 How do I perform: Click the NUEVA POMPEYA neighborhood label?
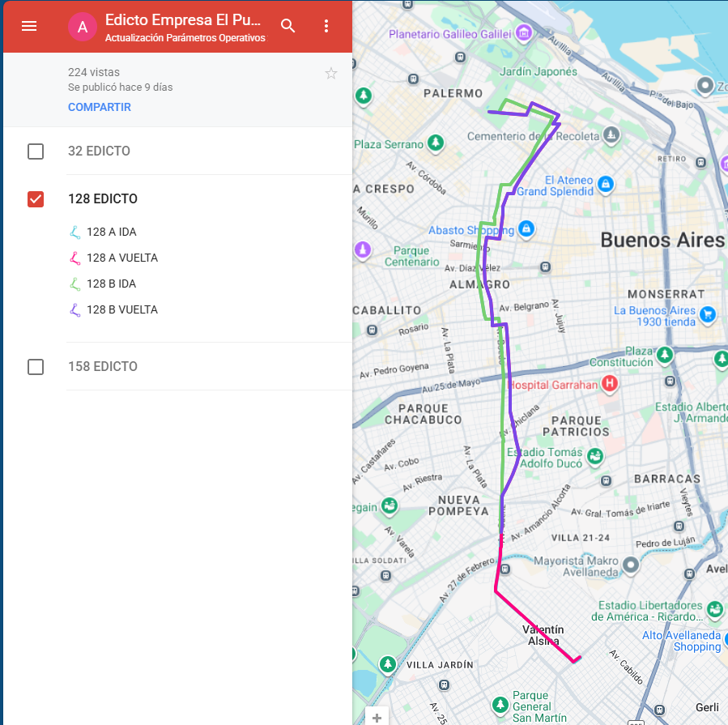[458, 505]
